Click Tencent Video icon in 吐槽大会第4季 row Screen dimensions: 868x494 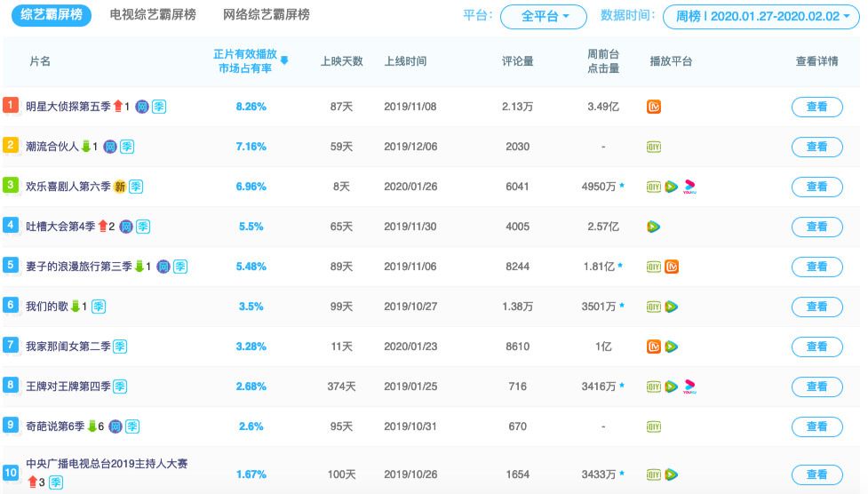tap(654, 227)
